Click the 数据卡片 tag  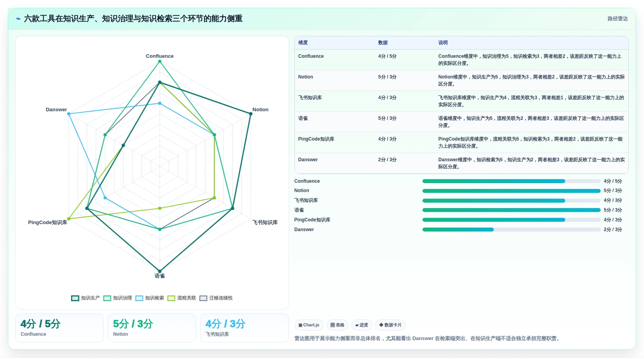tap(390, 325)
